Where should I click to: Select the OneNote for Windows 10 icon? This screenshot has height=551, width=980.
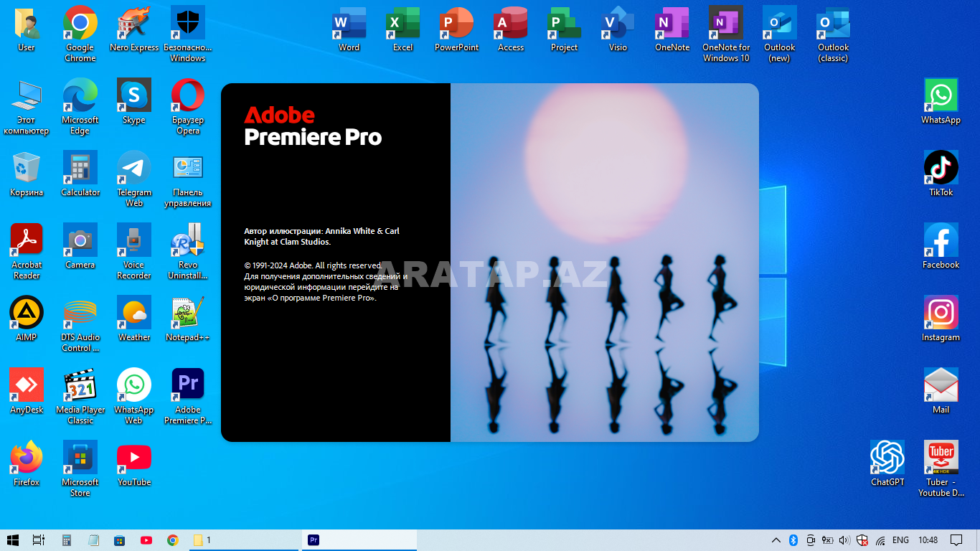click(726, 34)
